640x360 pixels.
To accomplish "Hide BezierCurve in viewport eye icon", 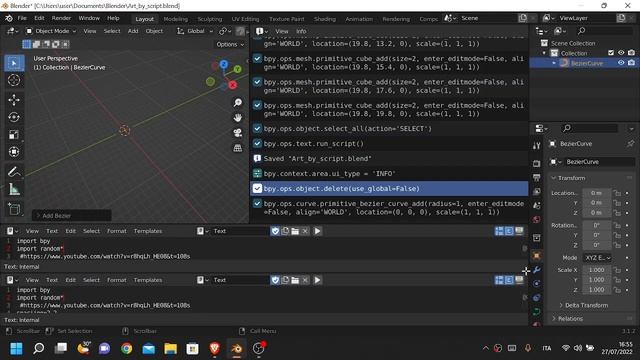I will [x=621, y=63].
